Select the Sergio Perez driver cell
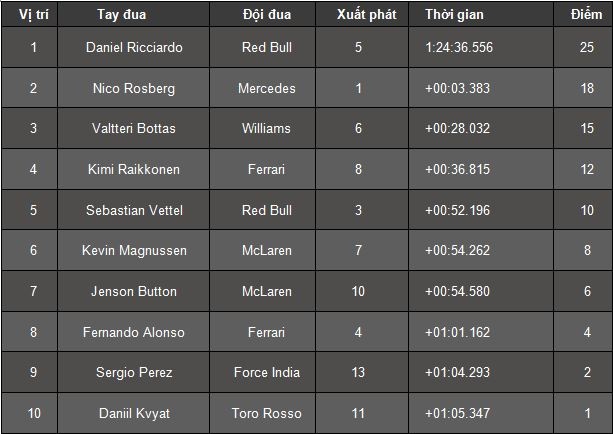 click(x=134, y=372)
